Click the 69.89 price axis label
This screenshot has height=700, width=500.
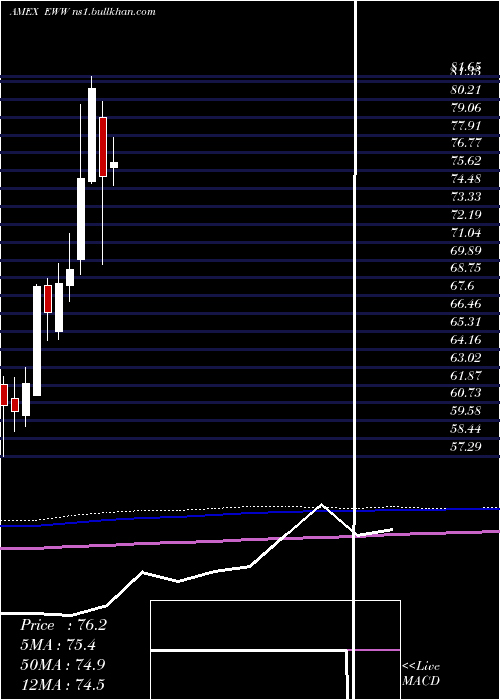[x=466, y=250]
